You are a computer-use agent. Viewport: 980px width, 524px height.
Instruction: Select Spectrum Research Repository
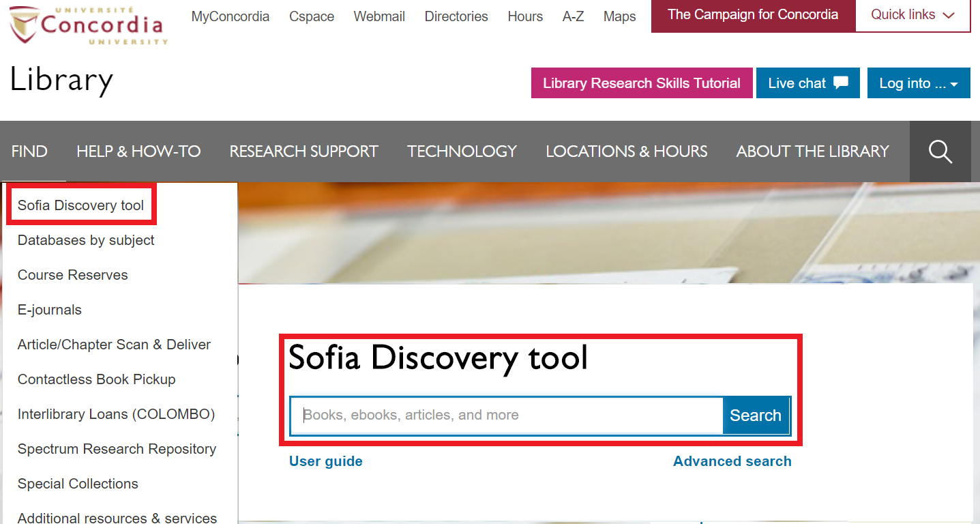click(117, 449)
